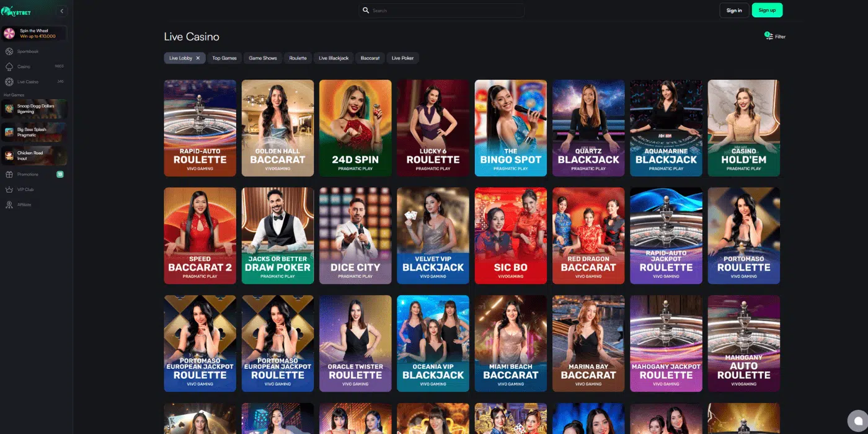Select the Game Shows tab
This screenshot has height=434, width=868.
tap(263, 58)
